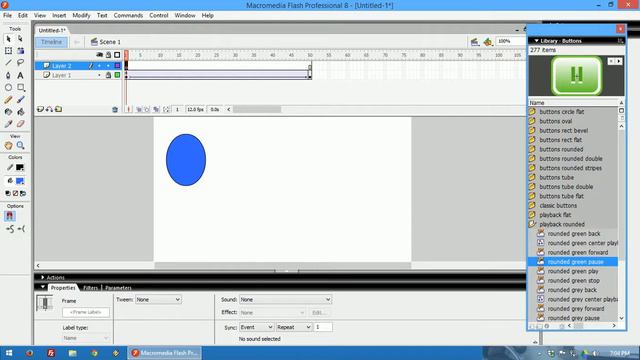This screenshot has width=640, height=360.
Task: Click the blue fill color swatch
Action: [x=20, y=181]
